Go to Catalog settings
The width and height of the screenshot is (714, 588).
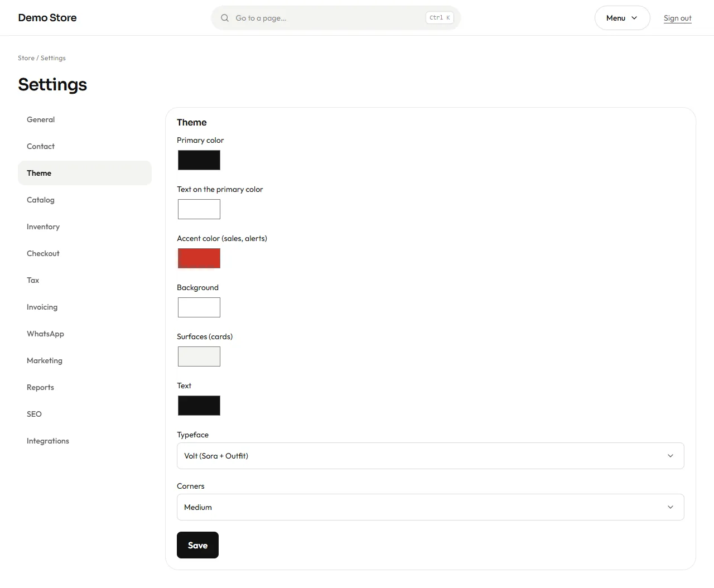pos(85,200)
